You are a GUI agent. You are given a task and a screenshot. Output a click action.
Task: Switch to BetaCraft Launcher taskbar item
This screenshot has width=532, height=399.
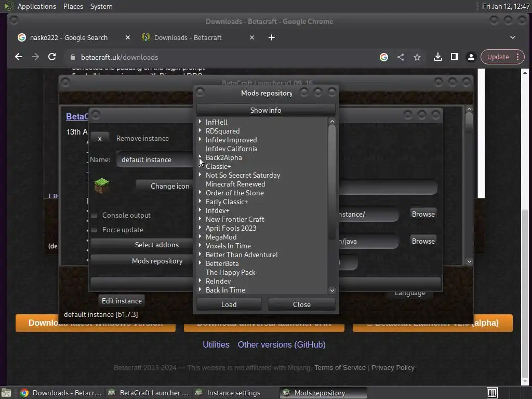(x=148, y=393)
